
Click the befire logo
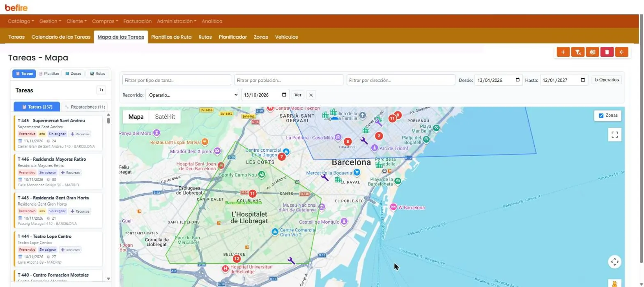click(x=16, y=7)
